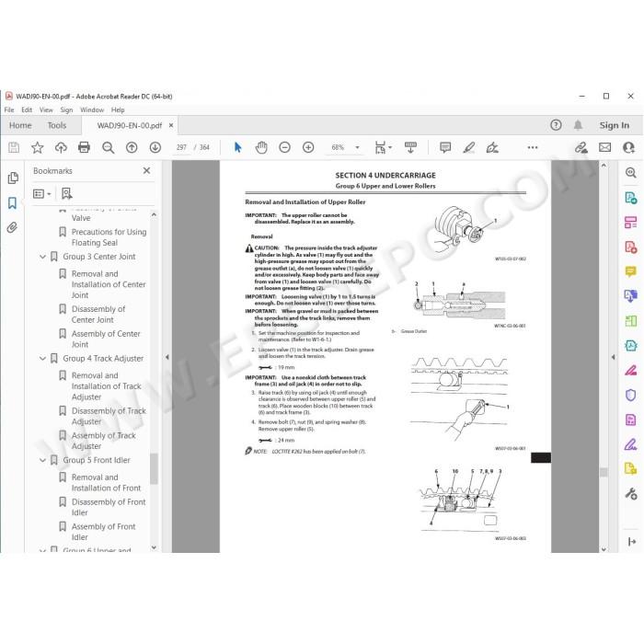This screenshot has width=644, height=644.
Task: Click the share link icon
Action: coord(581,147)
